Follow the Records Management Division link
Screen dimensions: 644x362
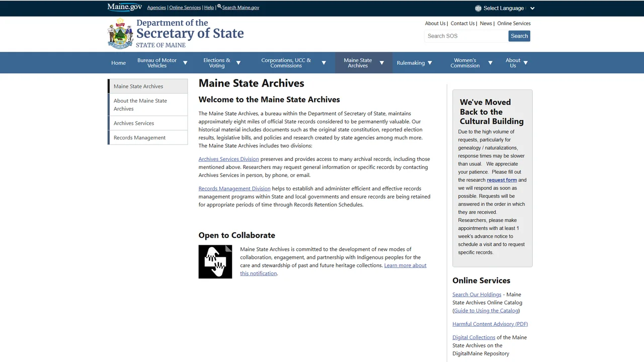[x=234, y=189]
